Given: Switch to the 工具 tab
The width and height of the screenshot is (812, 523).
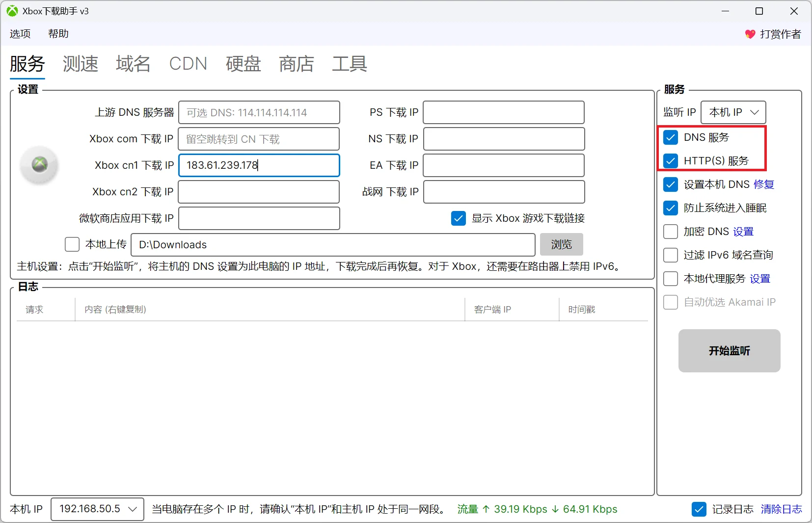Looking at the screenshot, I should point(350,64).
